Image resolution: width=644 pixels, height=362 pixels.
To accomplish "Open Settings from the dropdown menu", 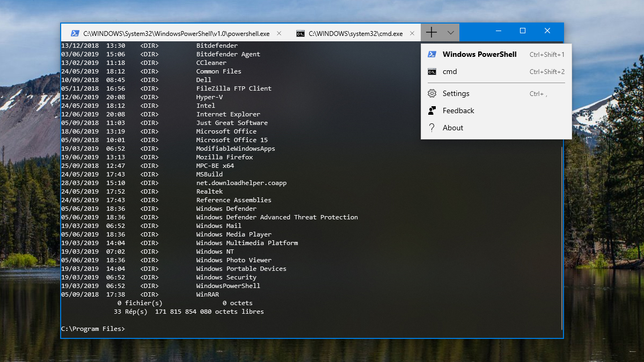I will tap(496, 93).
